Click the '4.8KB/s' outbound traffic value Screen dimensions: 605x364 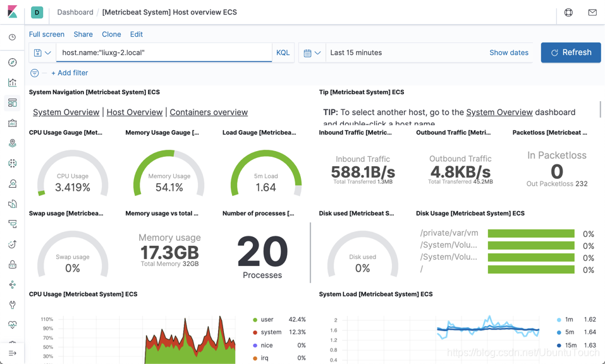click(460, 172)
